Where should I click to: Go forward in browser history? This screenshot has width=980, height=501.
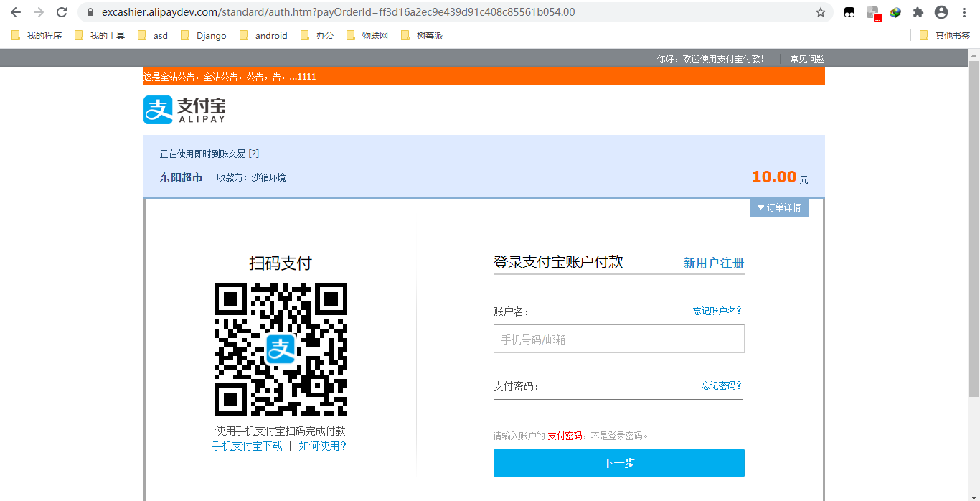click(x=39, y=12)
